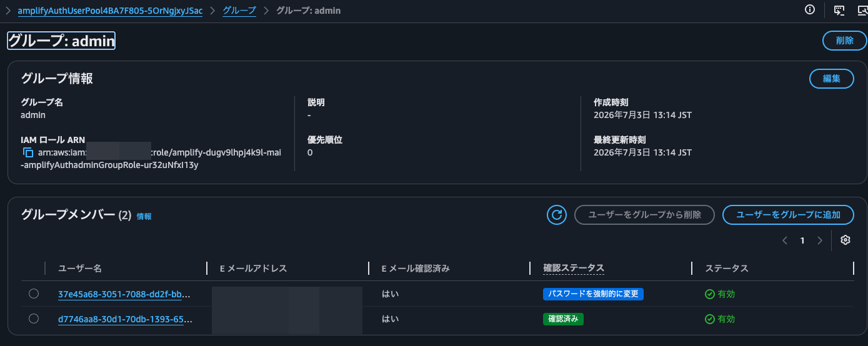The height and width of the screenshot is (346, 868).
Task: Open the monitor-with-wrench tools icon
Action: click(863, 10)
